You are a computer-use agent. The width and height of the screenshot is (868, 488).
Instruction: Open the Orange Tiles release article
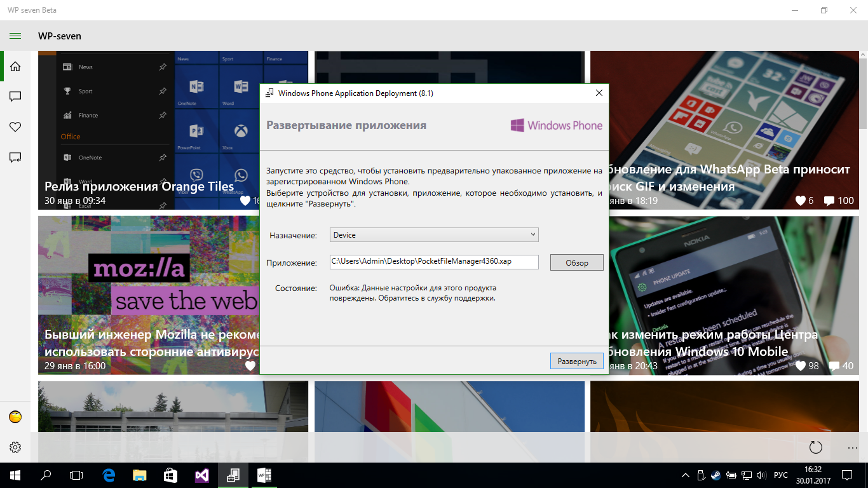pyautogui.click(x=149, y=130)
